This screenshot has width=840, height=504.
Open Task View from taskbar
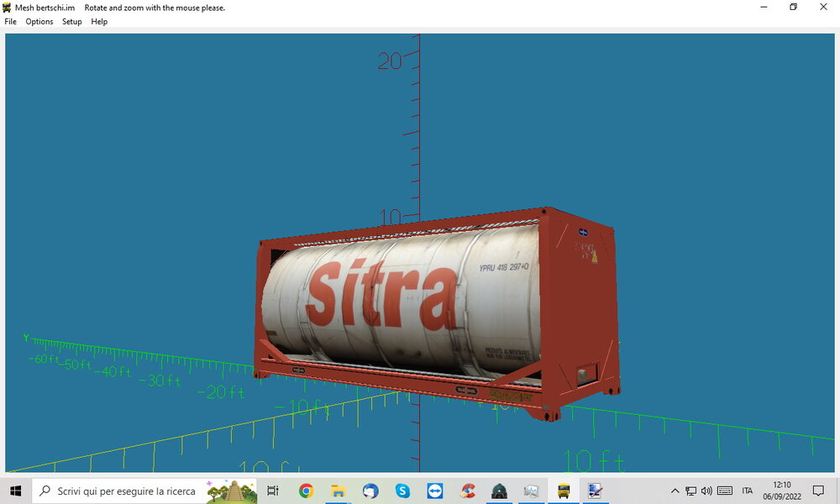point(273,491)
